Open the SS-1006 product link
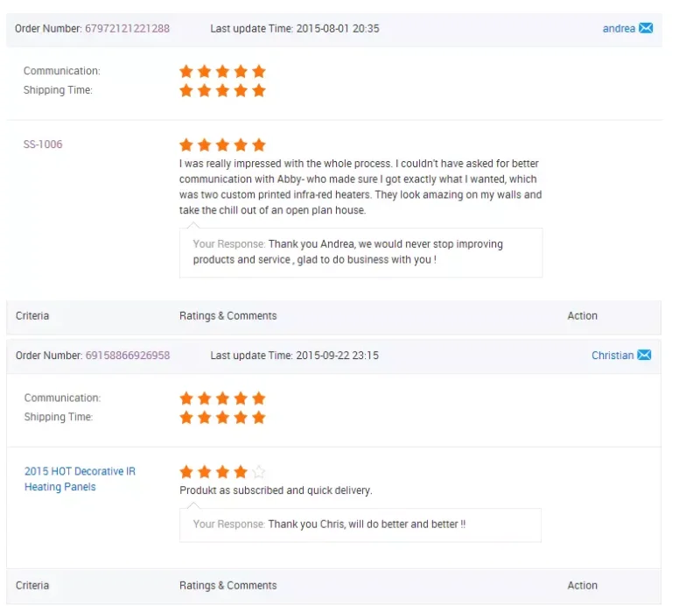Viewport: 700px width, 606px height. tap(43, 144)
